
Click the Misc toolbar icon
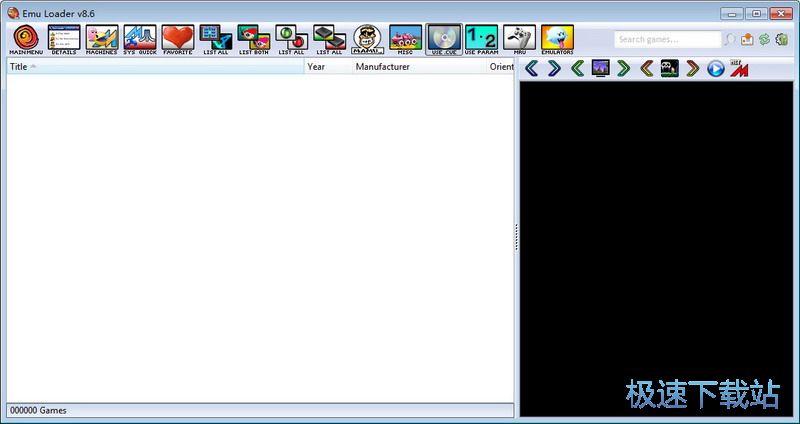[x=405, y=39]
